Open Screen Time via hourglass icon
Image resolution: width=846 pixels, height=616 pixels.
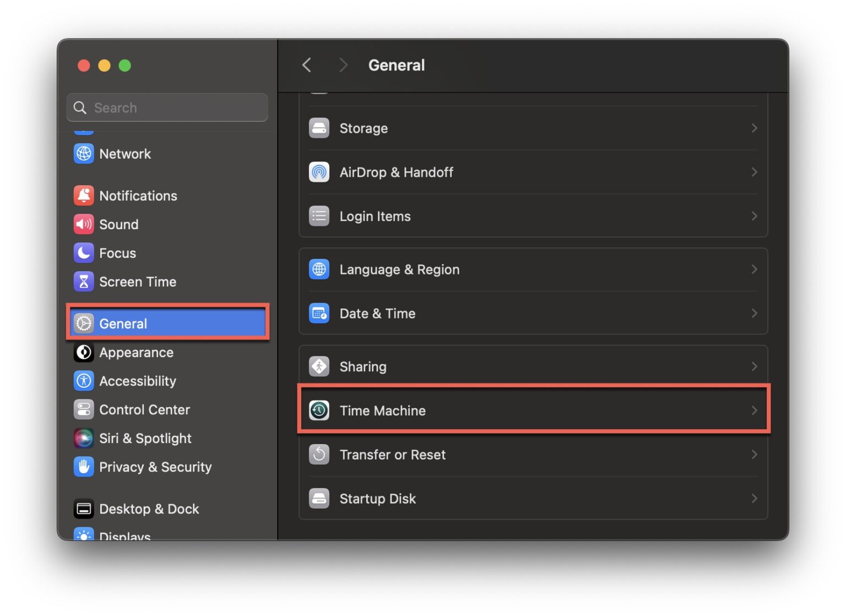coord(84,282)
